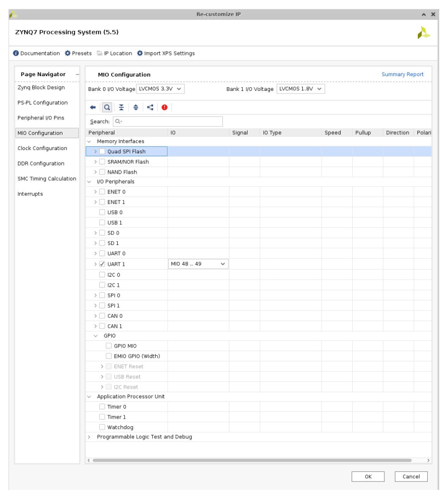The width and height of the screenshot is (448, 497).
Task: Collapse Memory Interfaces group
Action: pos(89,141)
